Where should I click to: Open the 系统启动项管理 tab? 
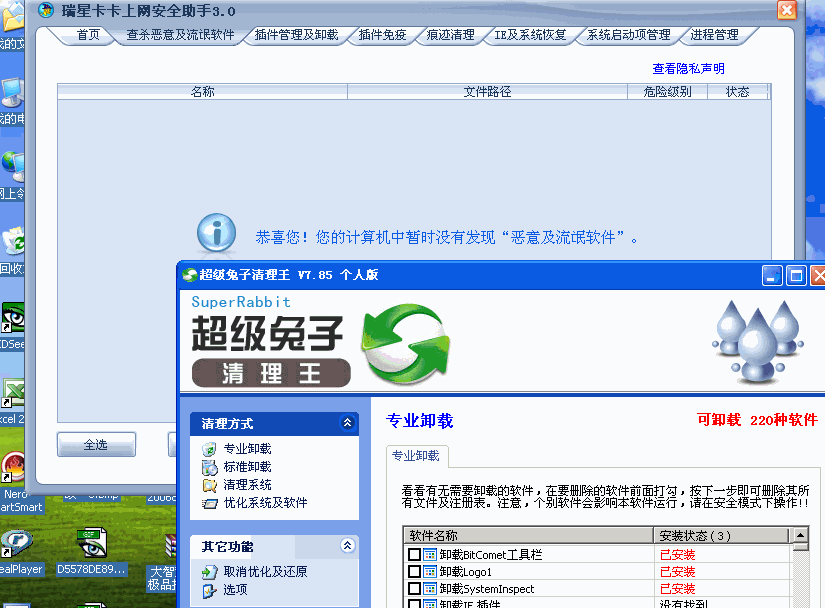pyautogui.click(x=628, y=35)
